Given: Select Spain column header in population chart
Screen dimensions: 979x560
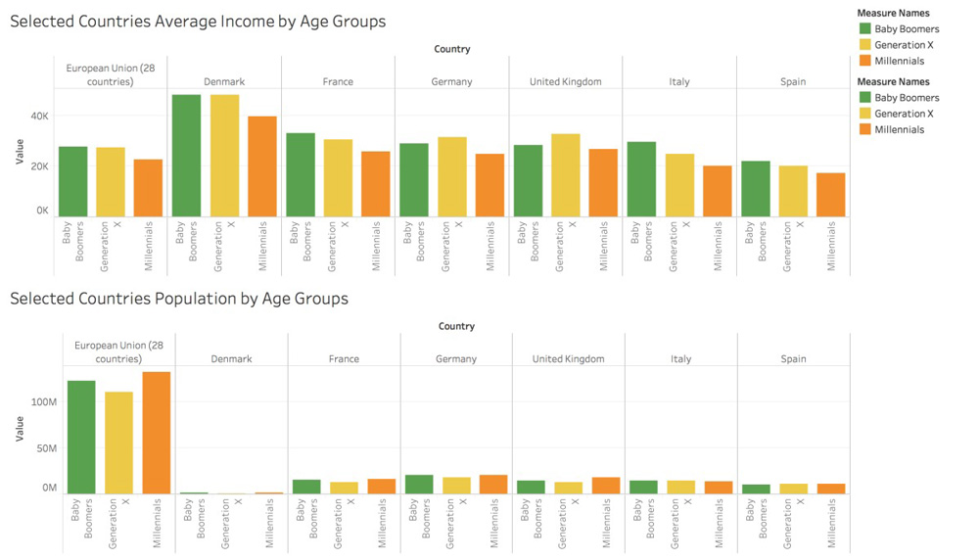Looking at the screenshot, I should (x=793, y=359).
